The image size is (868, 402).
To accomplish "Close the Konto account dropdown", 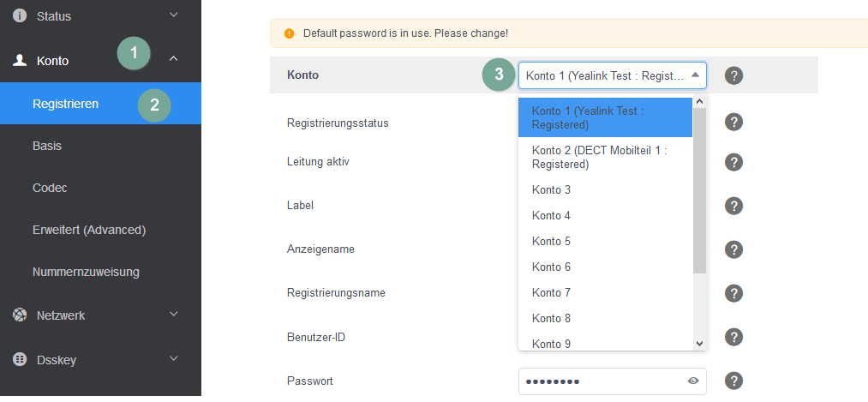I will pos(695,75).
